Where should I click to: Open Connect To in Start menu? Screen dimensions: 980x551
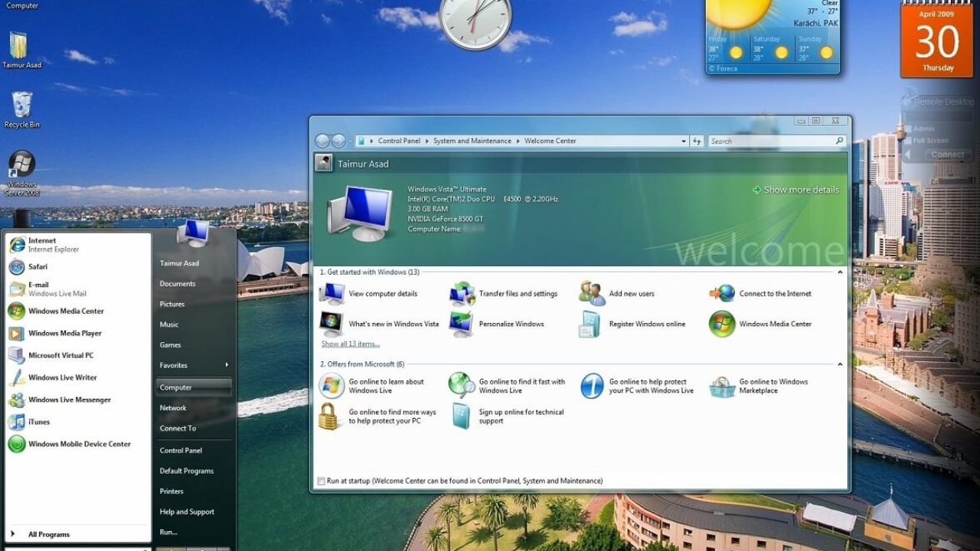[178, 429]
